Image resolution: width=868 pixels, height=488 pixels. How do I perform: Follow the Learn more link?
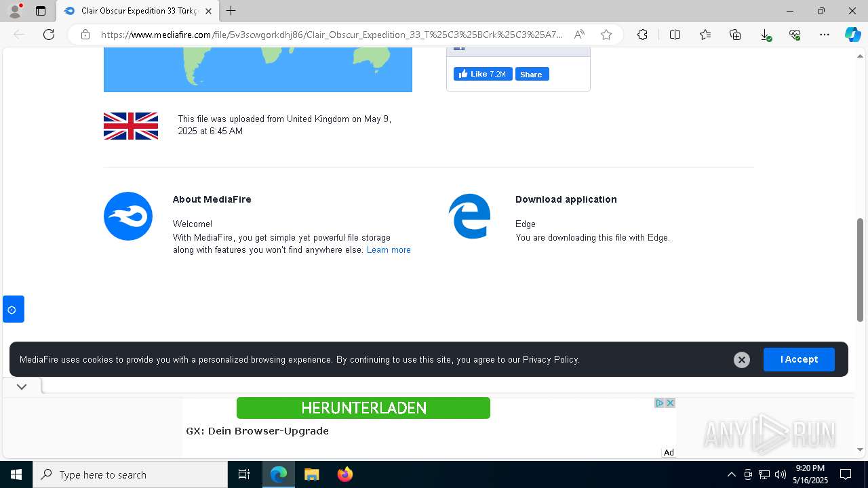click(x=389, y=249)
